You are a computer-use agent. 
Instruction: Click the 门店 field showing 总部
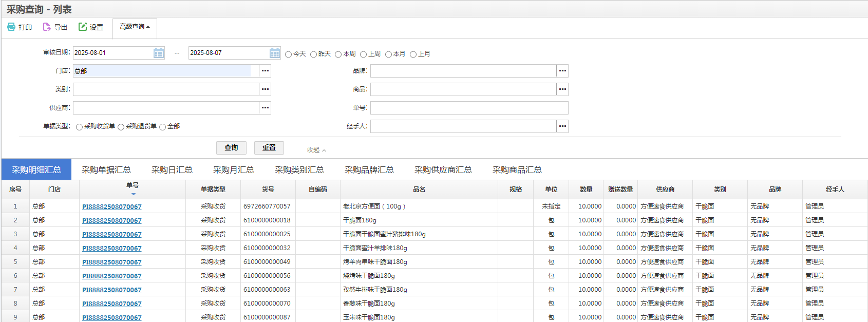tap(166, 71)
